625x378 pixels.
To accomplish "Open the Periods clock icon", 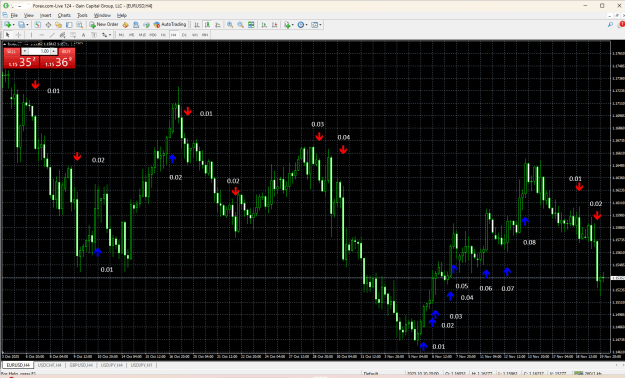I will (301, 25).
